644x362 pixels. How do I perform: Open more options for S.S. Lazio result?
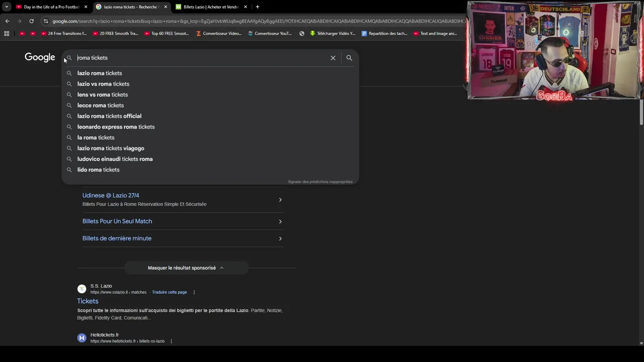(x=194, y=292)
